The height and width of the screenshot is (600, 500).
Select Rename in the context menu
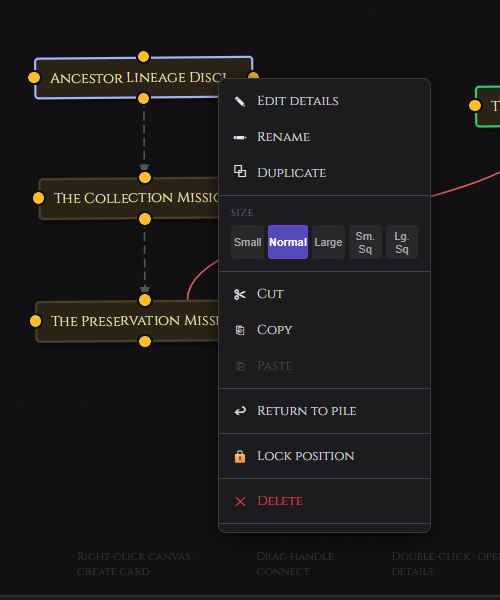324,137
